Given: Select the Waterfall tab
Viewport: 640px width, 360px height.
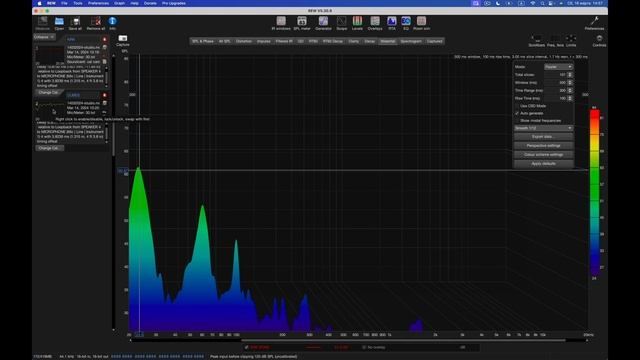Looking at the screenshot, I should coord(387,41).
